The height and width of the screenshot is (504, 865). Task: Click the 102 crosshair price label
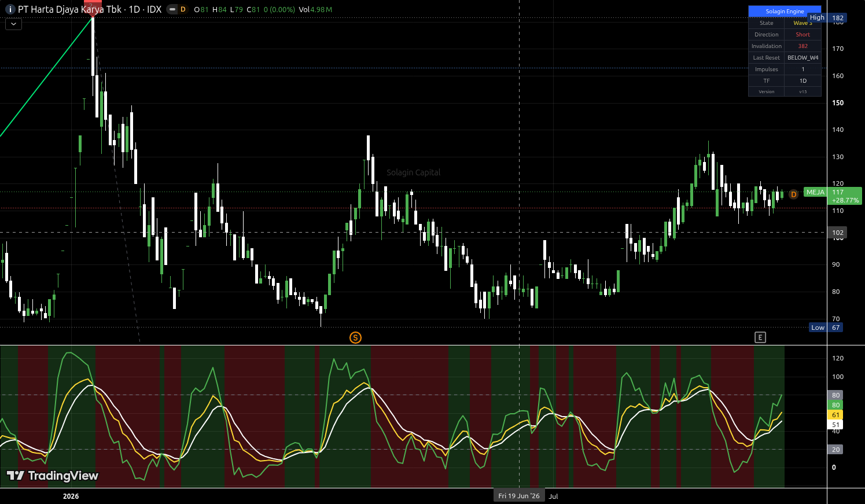[x=838, y=233]
